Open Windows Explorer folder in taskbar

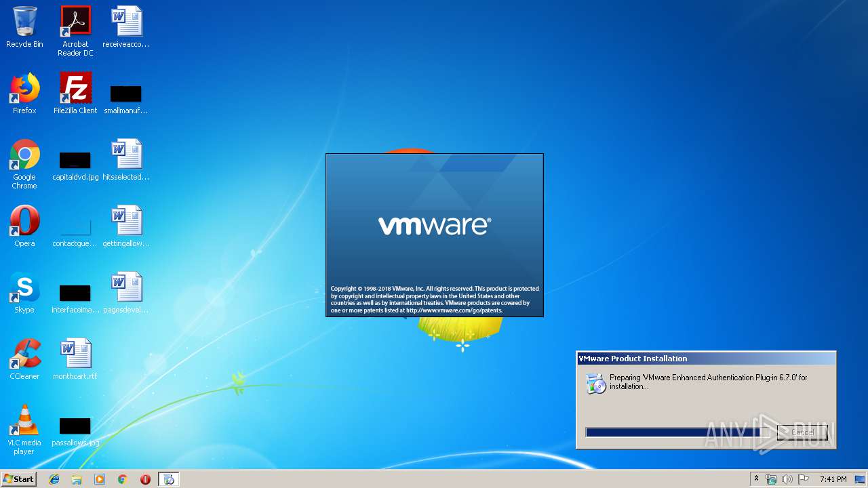[x=77, y=479]
